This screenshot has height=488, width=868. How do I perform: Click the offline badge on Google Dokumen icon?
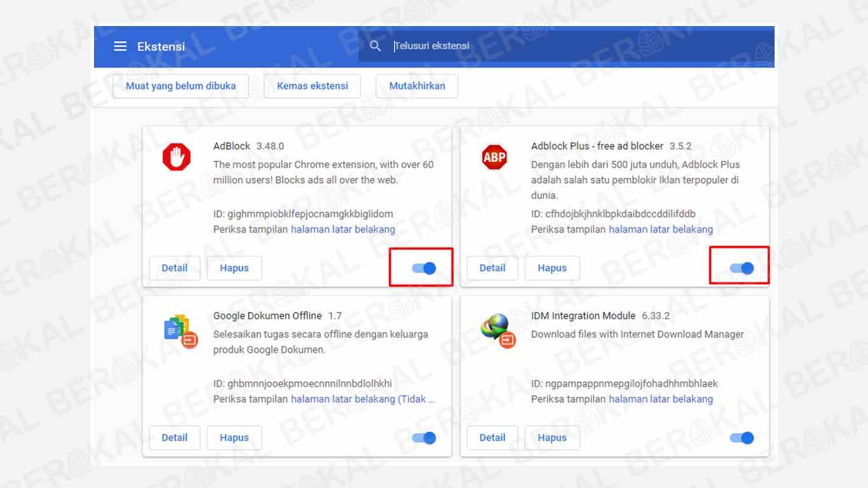click(189, 339)
